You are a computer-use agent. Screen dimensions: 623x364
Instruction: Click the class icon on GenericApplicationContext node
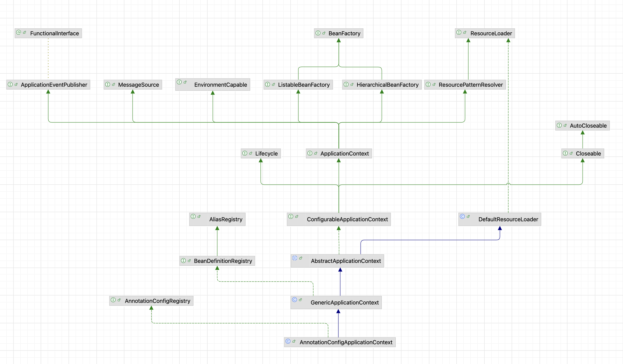coord(295,300)
